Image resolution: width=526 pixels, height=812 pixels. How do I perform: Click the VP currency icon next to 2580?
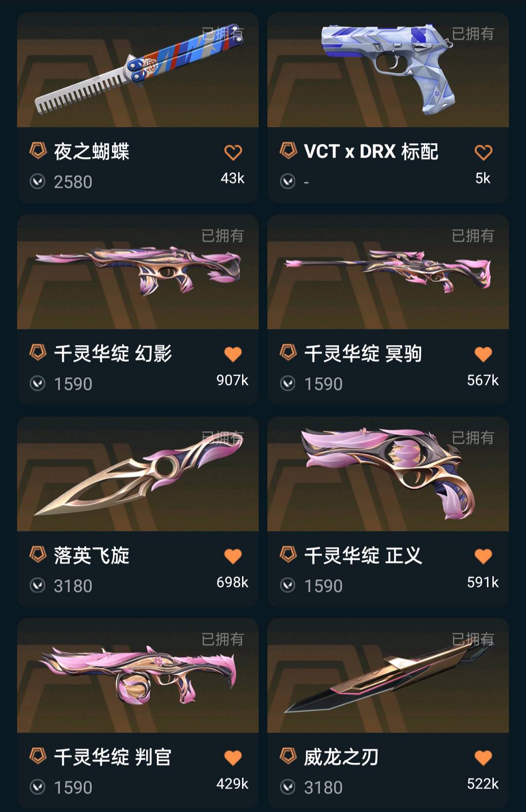point(38,182)
